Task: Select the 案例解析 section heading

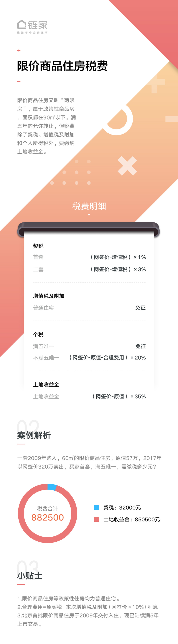Action: [34, 435]
